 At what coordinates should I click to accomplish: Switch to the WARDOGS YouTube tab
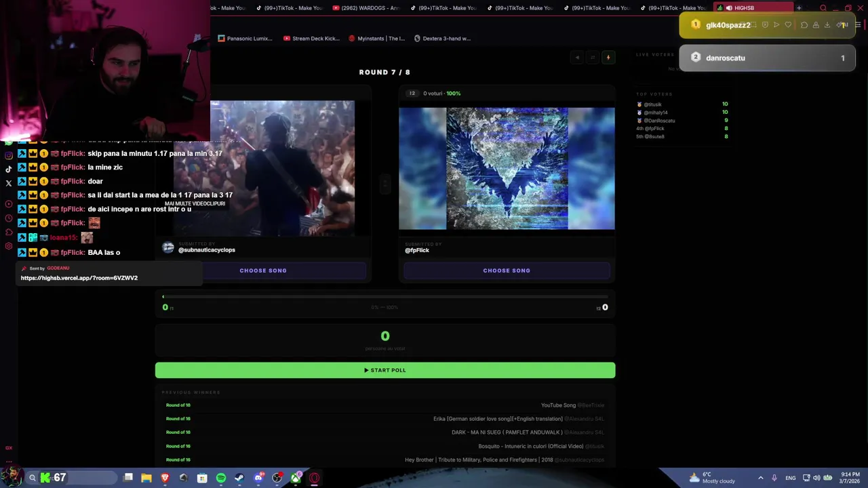366,8
